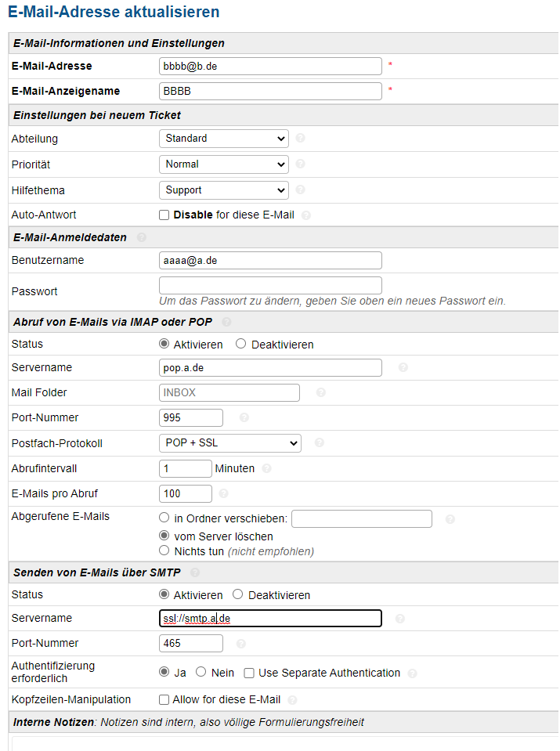Viewport: 560px width, 751px height.
Task: Select Deaktivieren for IMAP/POP status
Action: pos(241,344)
